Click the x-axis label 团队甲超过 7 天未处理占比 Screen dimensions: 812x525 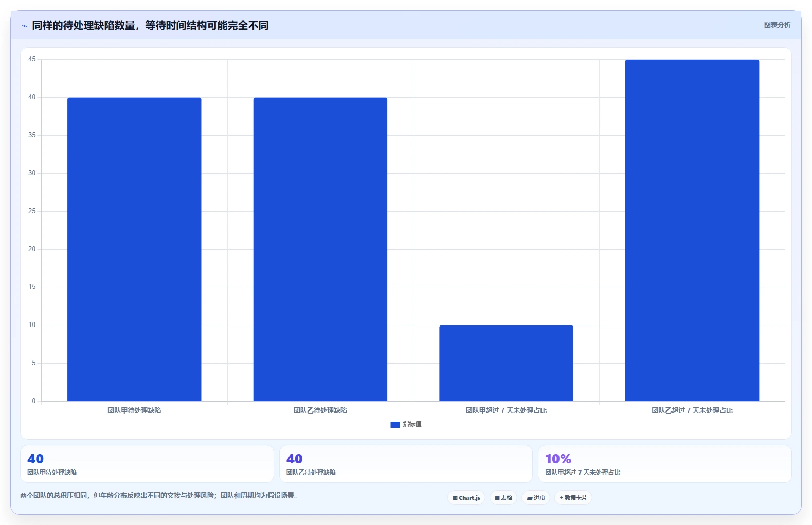tap(506, 410)
